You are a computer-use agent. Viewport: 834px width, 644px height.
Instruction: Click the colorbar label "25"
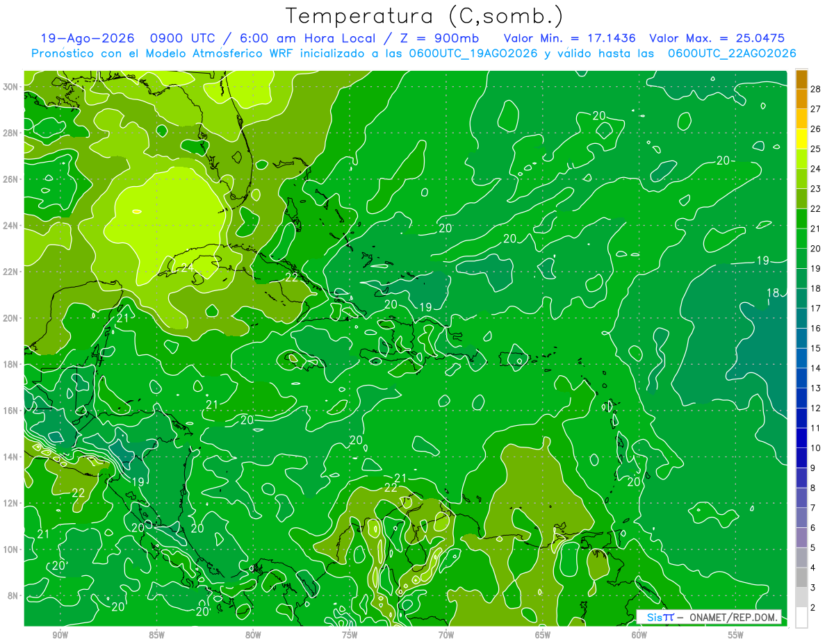(x=816, y=149)
